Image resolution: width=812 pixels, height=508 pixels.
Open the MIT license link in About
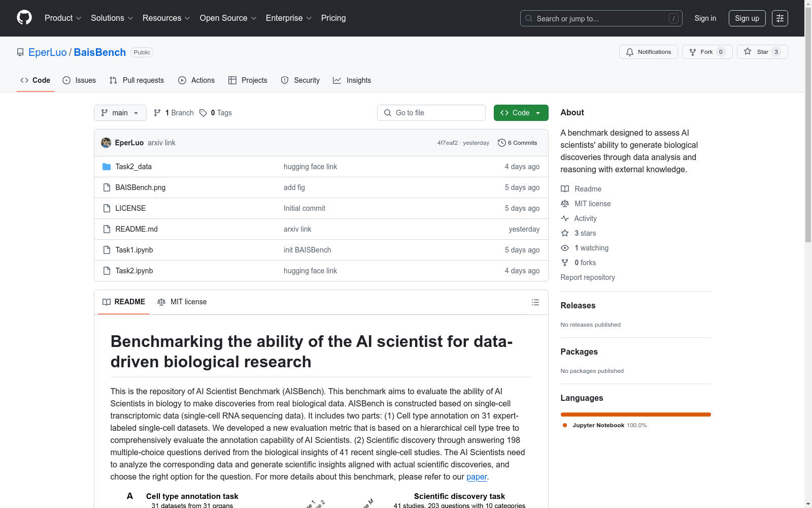586,204
